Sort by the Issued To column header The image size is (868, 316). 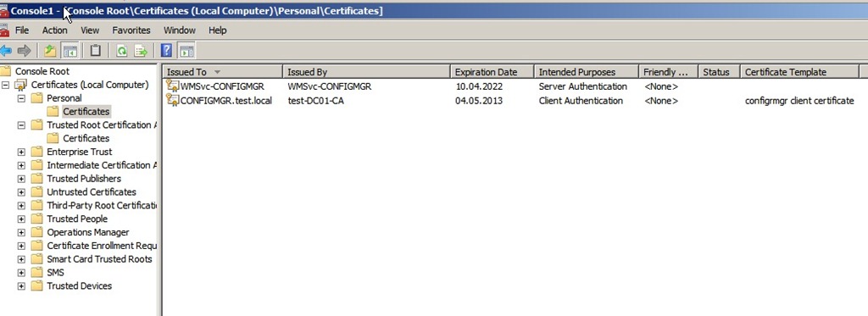[223, 72]
